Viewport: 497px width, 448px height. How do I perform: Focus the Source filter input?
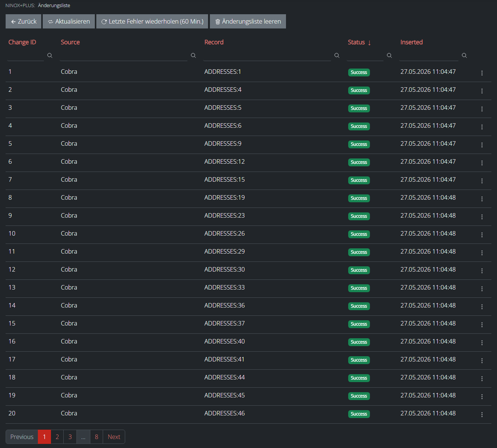(x=124, y=55)
